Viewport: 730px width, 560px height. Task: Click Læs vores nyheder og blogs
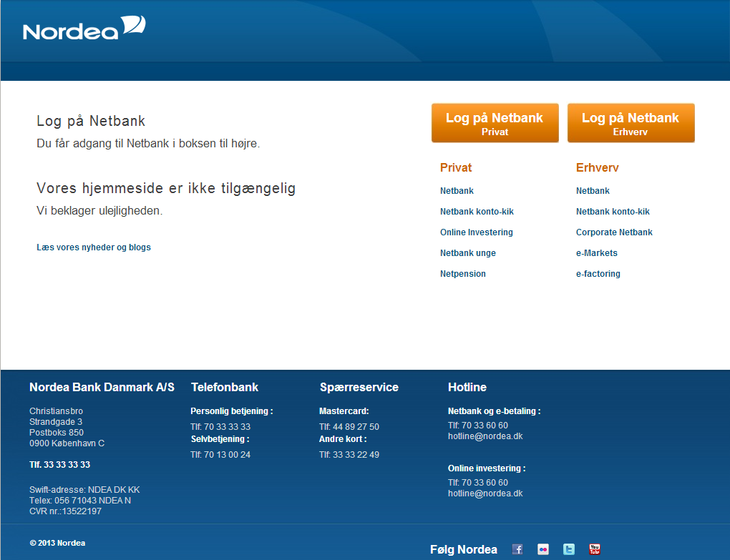click(94, 247)
